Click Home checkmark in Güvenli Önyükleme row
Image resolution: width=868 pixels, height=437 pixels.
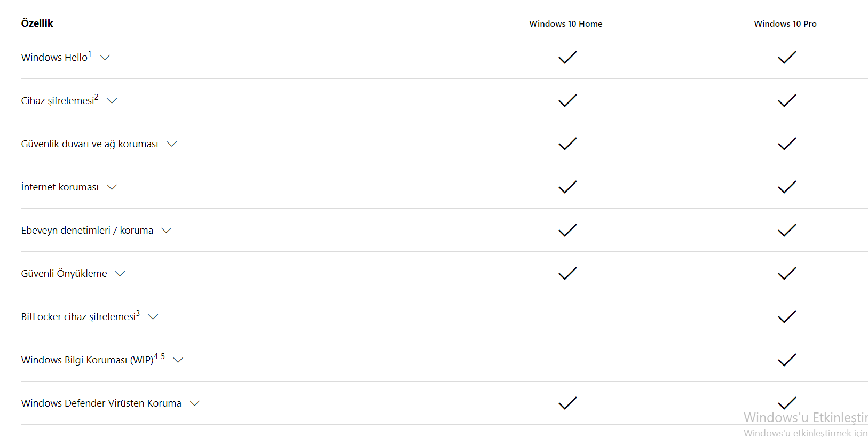coord(567,273)
